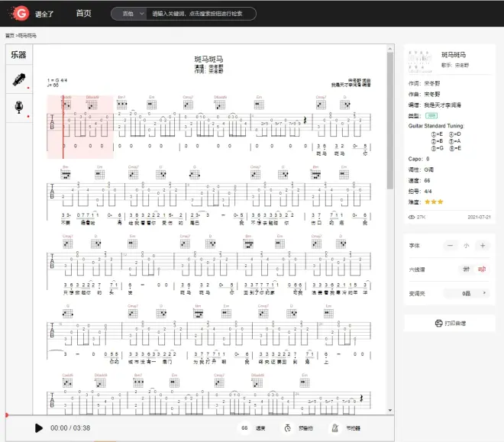Click the red G site logo
The height and width of the screenshot is (442, 504).
(x=21, y=13)
